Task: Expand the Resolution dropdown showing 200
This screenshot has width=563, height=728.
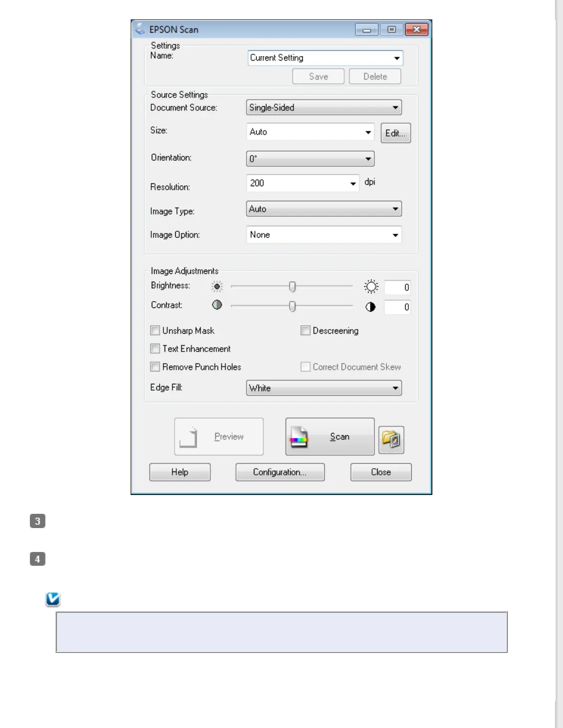Action: pyautogui.click(x=303, y=183)
